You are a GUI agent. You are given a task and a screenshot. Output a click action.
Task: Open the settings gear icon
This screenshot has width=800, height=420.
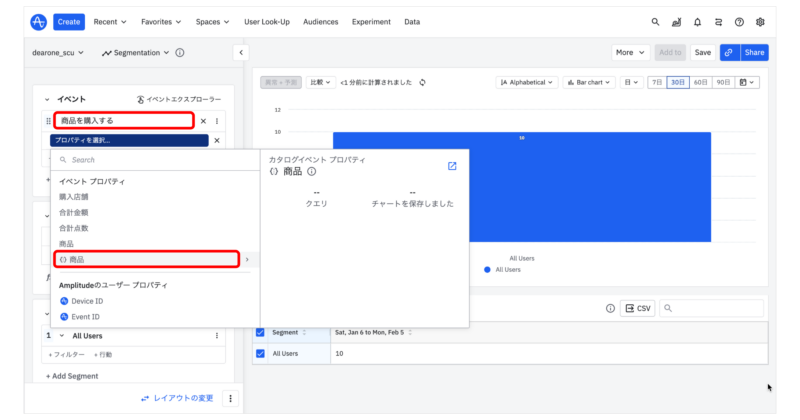tap(760, 21)
